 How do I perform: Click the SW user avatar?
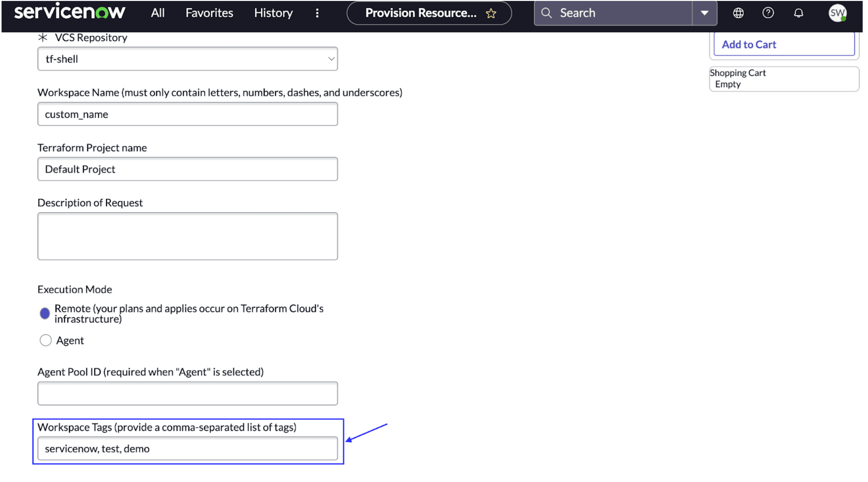837,13
